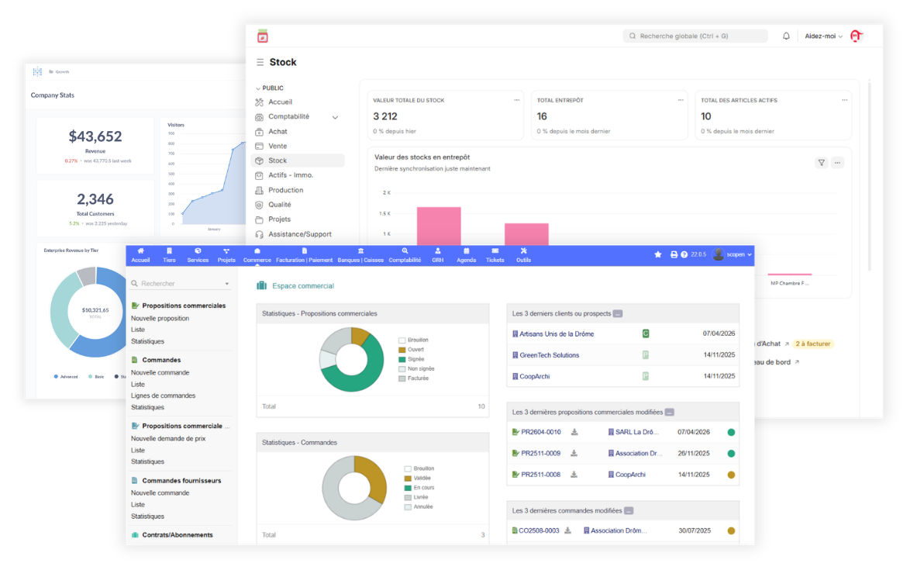Open the Aidez-moi dropdown
The image size is (924, 570).
824,36
